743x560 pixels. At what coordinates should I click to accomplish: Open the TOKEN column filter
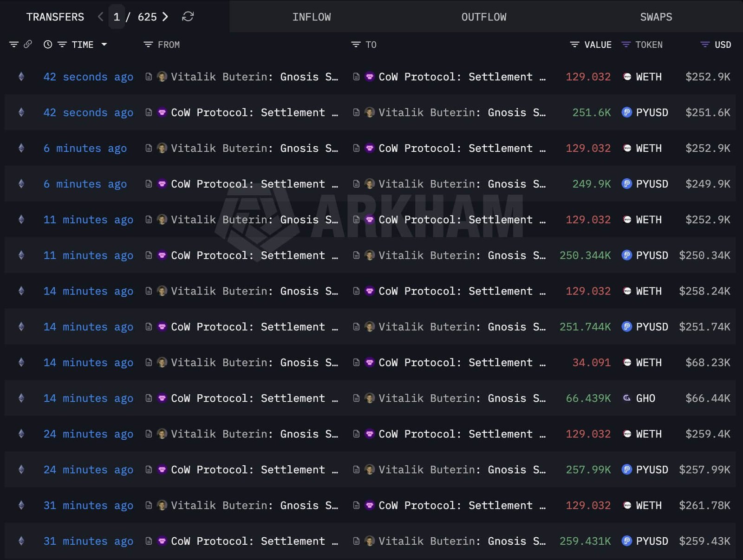coord(627,45)
